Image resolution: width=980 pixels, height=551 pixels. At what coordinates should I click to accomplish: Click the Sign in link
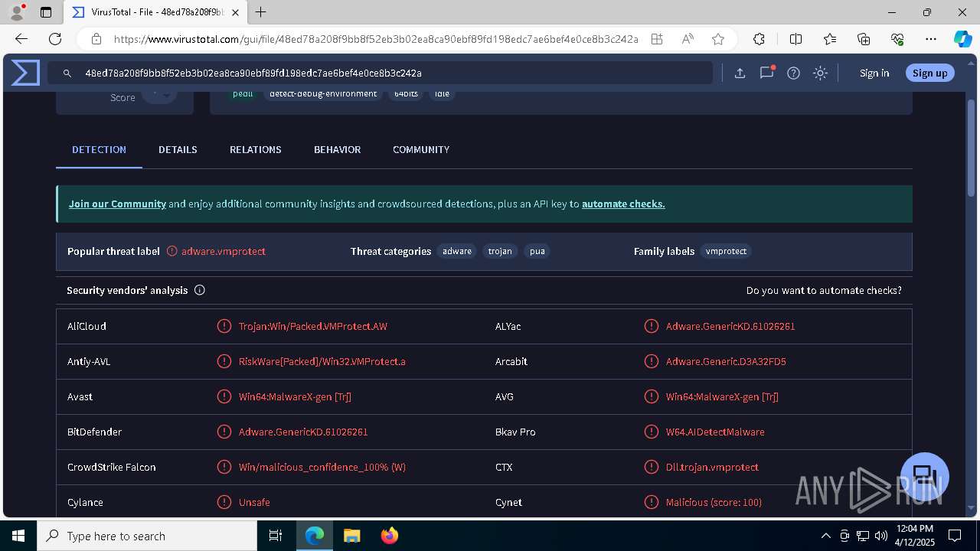point(874,73)
